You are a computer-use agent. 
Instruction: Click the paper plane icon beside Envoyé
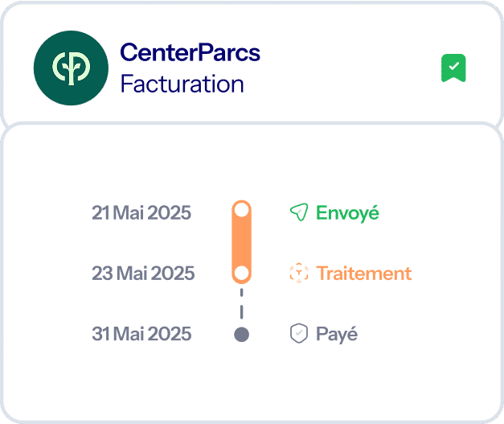click(299, 212)
